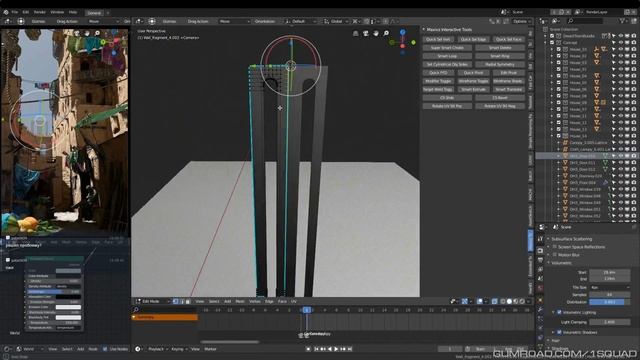Expand the House_06 collection

point(552,89)
